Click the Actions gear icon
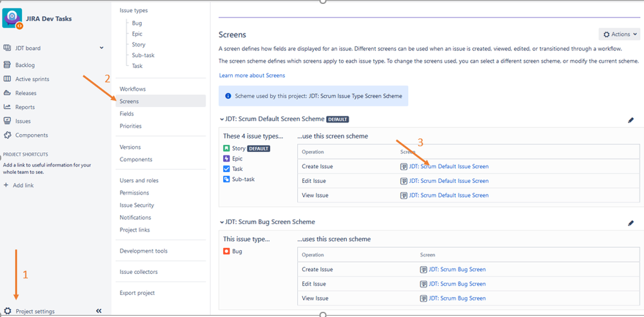This screenshot has height=317, width=644. pos(606,35)
